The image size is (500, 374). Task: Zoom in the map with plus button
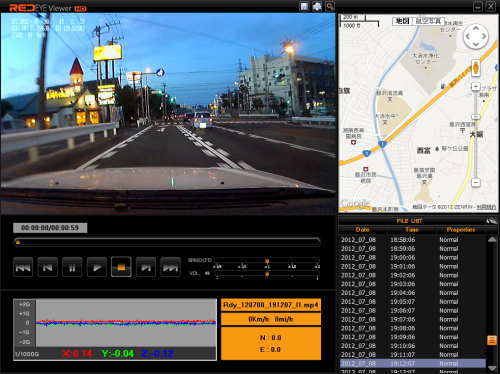click(476, 87)
